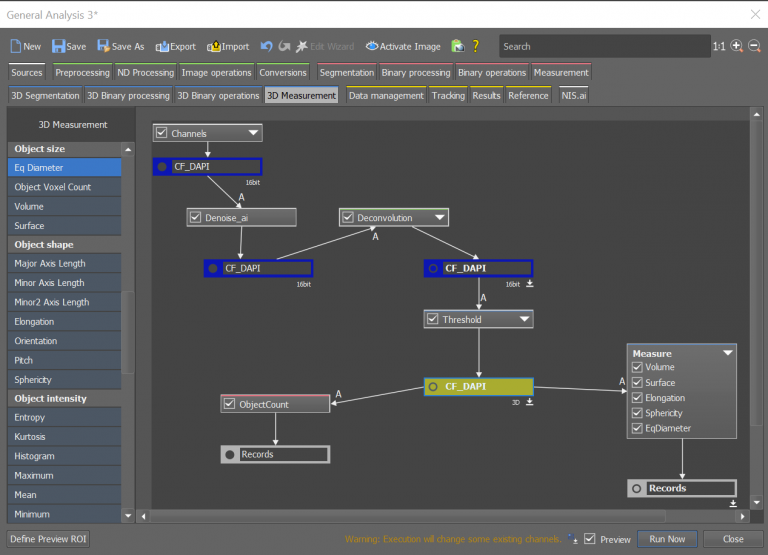Screen dimensions: 768x555
Task: Undo the last action
Action: tap(266, 46)
